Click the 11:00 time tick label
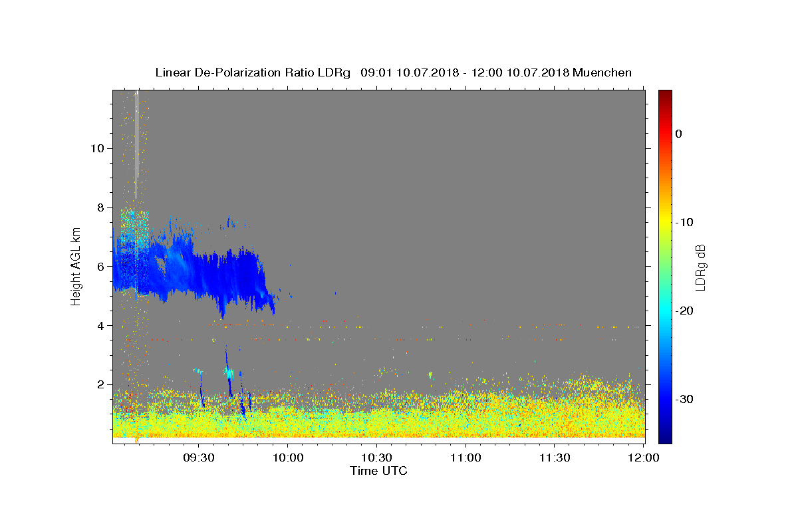Screen dimensions: 798x532 (x=465, y=459)
